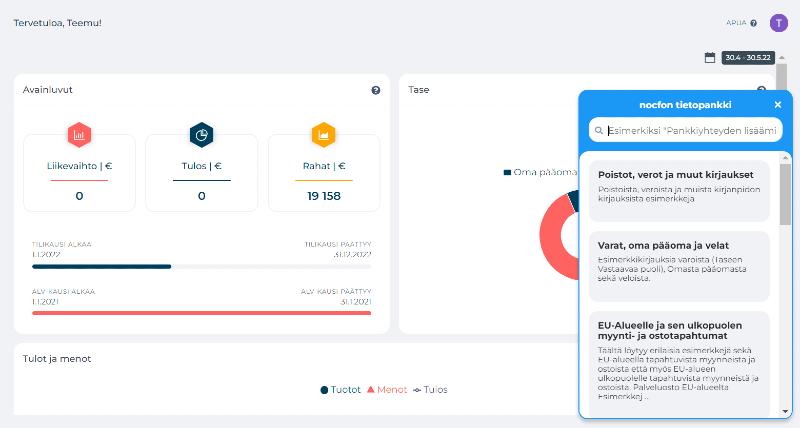Screen dimensions: 800x428
Task: Click the ALV-KAUSI PÄÄTTYY label
Action: [336, 291]
